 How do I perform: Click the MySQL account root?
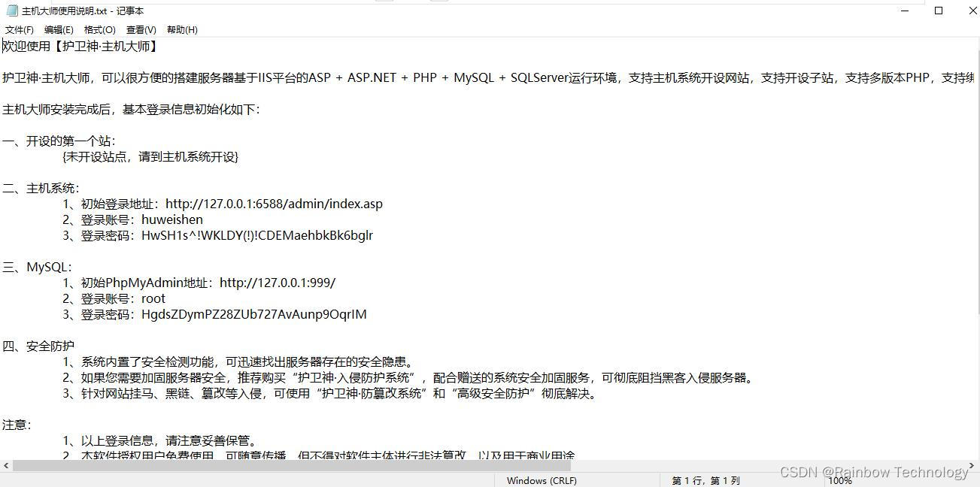tap(153, 298)
